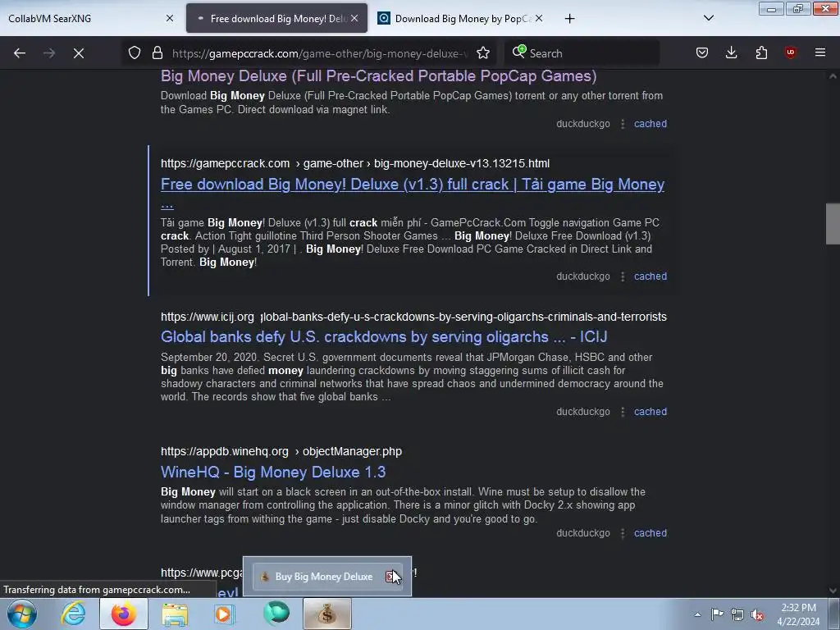Open Action Center flag icon
Screen dimensions: 840x630
pyautogui.click(x=717, y=614)
